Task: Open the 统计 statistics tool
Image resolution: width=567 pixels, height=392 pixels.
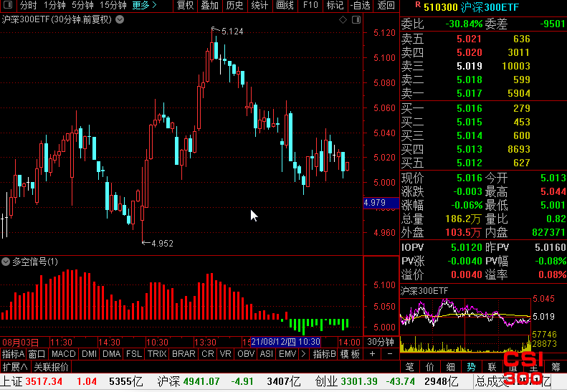Action: point(259,6)
